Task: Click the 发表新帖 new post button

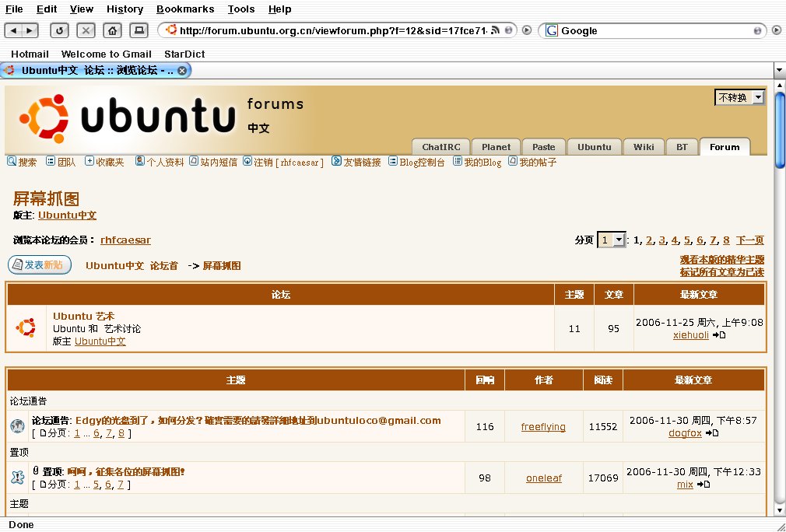Action: click(x=40, y=265)
